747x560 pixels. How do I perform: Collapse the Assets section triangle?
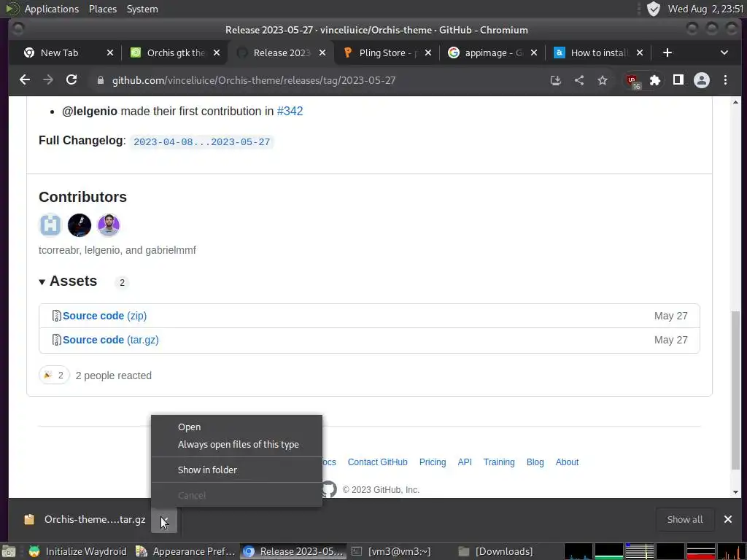42,282
